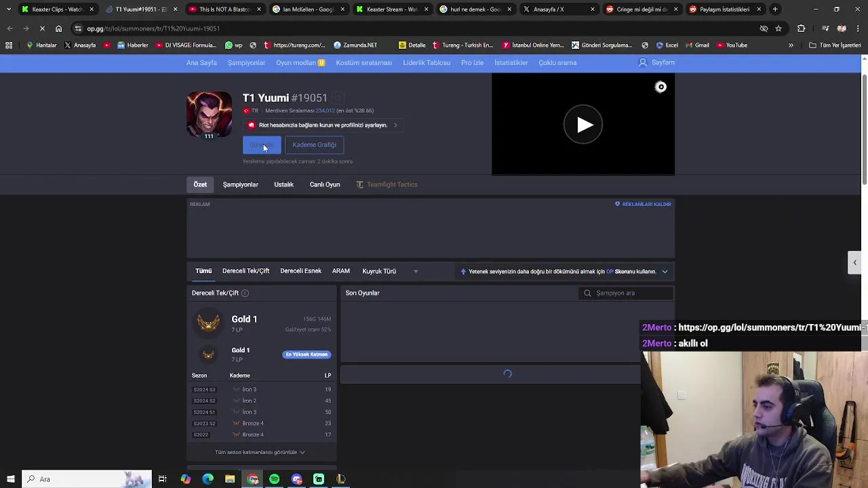The image size is (868, 488).
Task: Open Task View on the taskbar
Action: click(x=163, y=479)
